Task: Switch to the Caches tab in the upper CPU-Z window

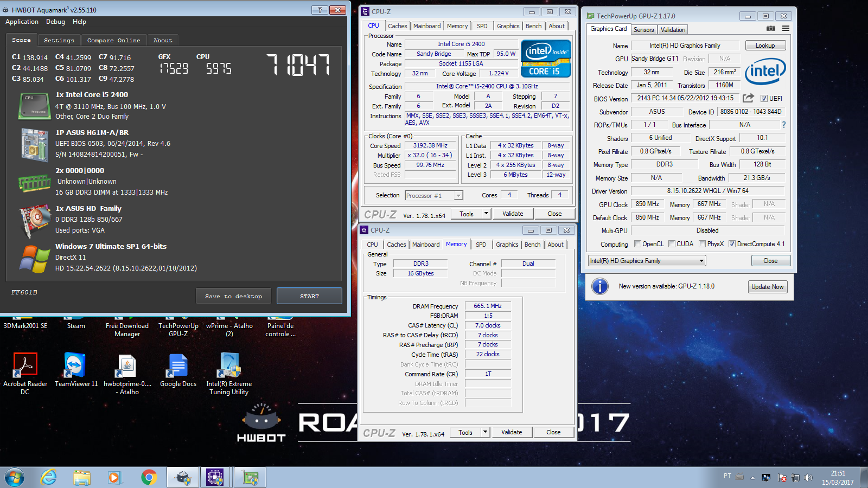Action: coord(397,26)
